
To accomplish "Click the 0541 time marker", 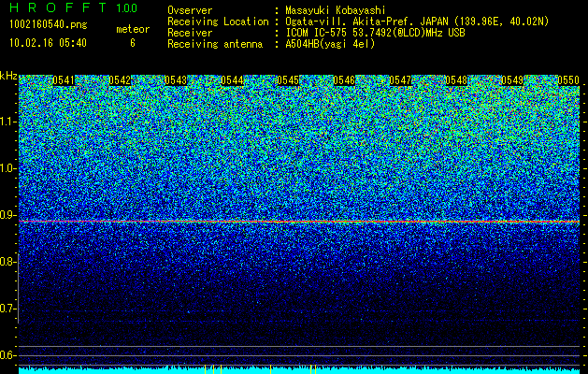I will tap(64, 80).
